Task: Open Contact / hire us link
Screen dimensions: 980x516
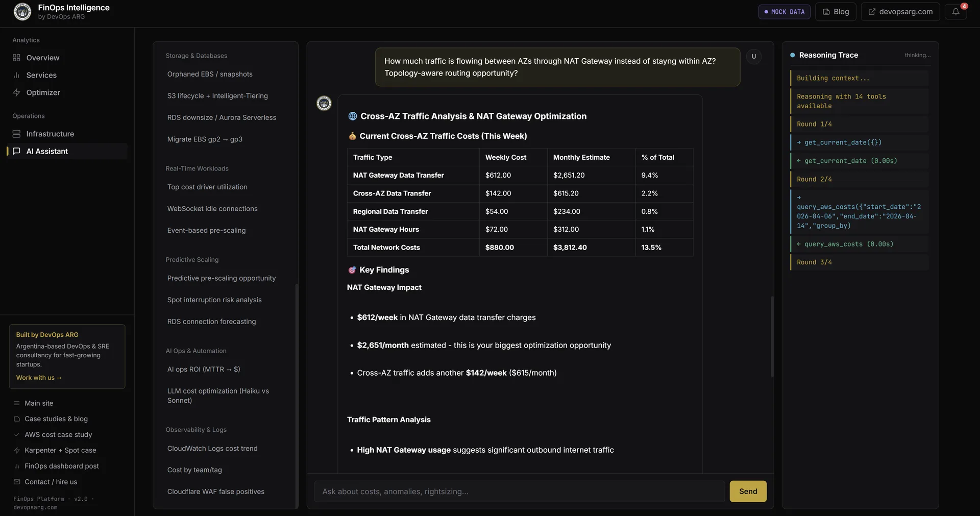Action: click(x=51, y=482)
